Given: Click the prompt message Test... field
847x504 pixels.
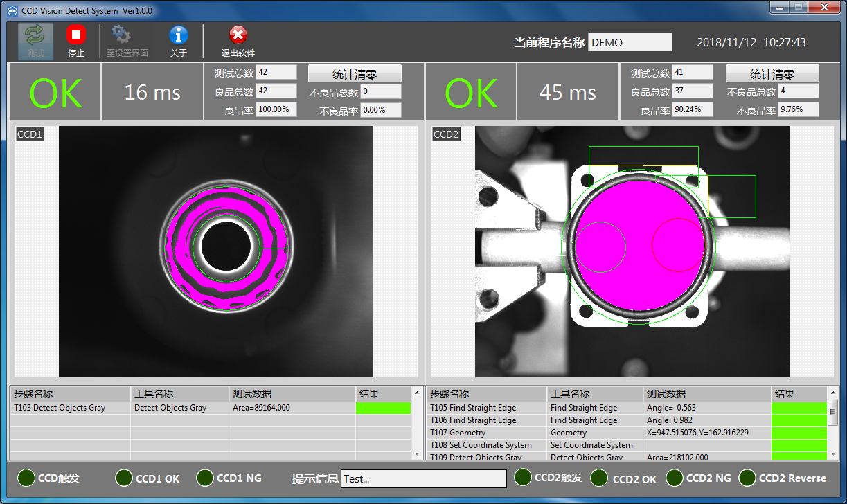Looking at the screenshot, I should click(424, 478).
